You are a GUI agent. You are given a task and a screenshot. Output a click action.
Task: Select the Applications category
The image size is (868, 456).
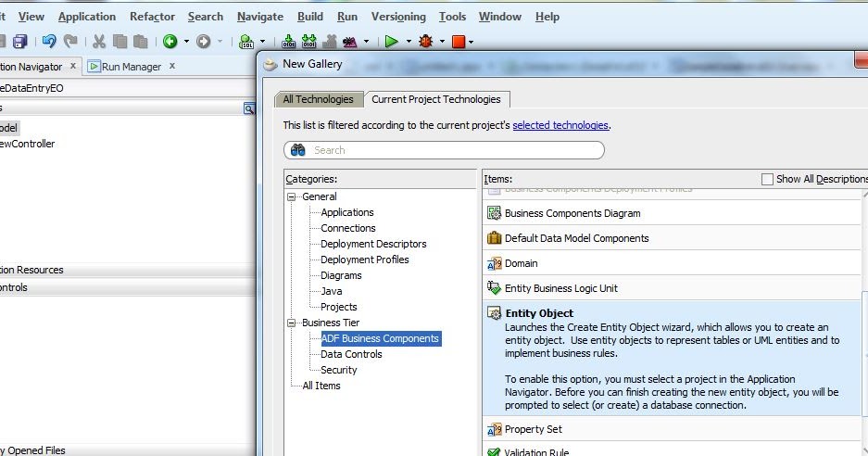[347, 212]
